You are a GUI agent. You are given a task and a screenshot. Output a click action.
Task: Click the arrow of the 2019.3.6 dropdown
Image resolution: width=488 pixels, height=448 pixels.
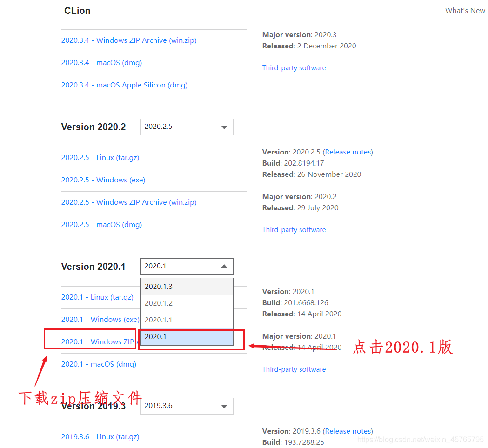(x=224, y=406)
